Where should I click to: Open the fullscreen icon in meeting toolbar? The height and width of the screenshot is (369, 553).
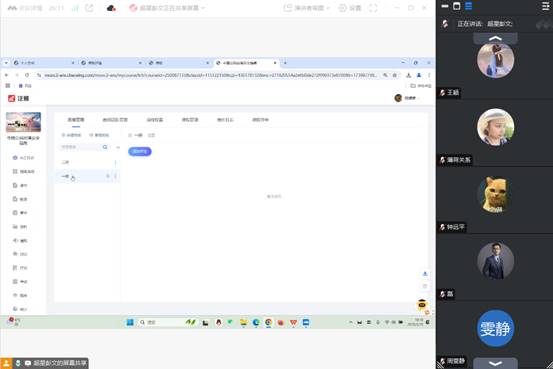[373, 8]
